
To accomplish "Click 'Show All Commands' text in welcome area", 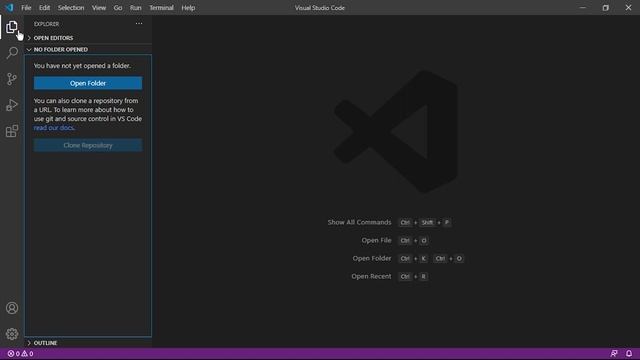I will [359, 222].
